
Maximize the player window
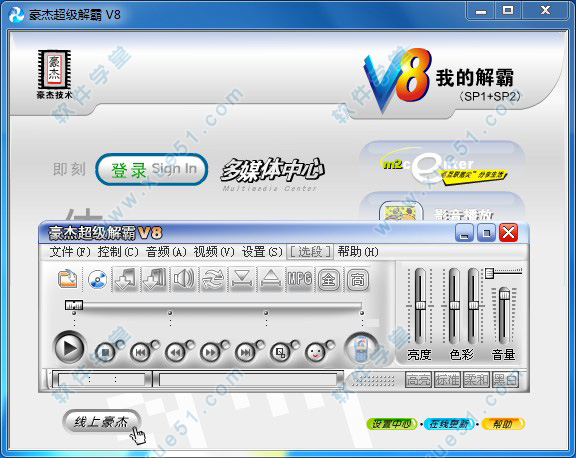pyautogui.click(x=486, y=233)
